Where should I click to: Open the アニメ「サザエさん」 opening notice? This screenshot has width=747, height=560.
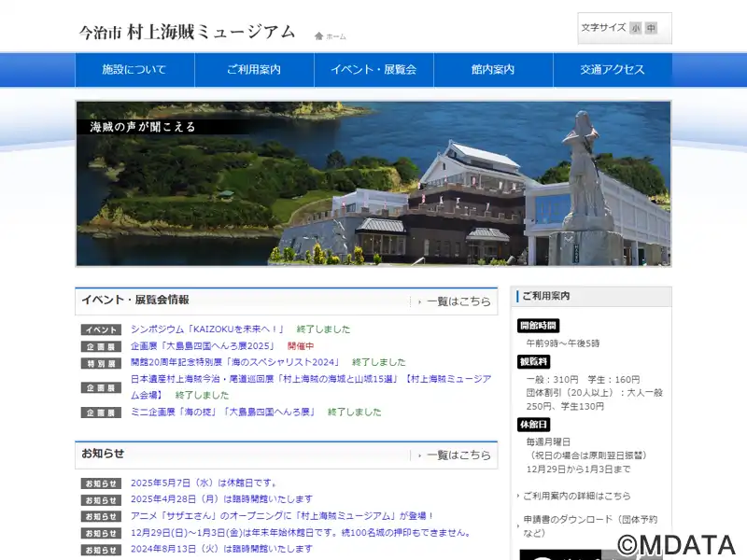click(283, 516)
